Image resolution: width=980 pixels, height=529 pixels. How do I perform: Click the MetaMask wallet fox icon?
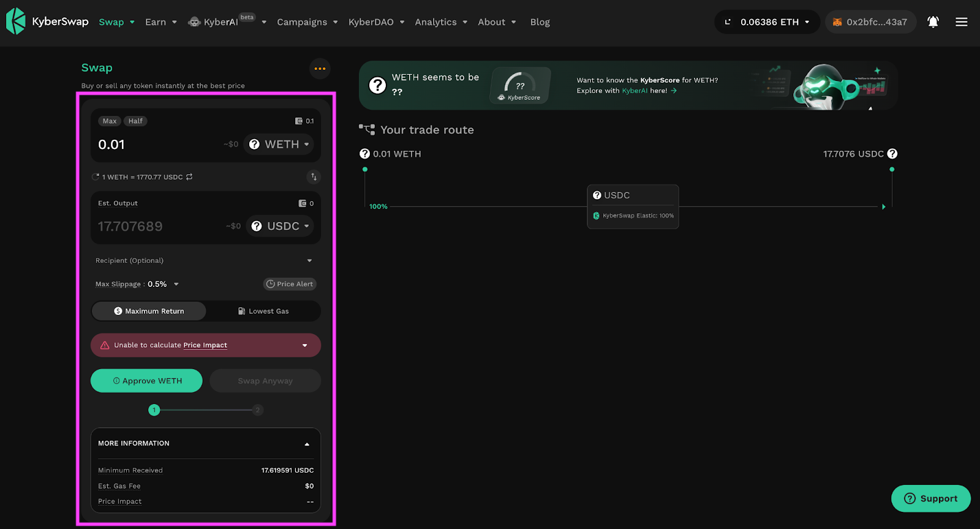837,22
